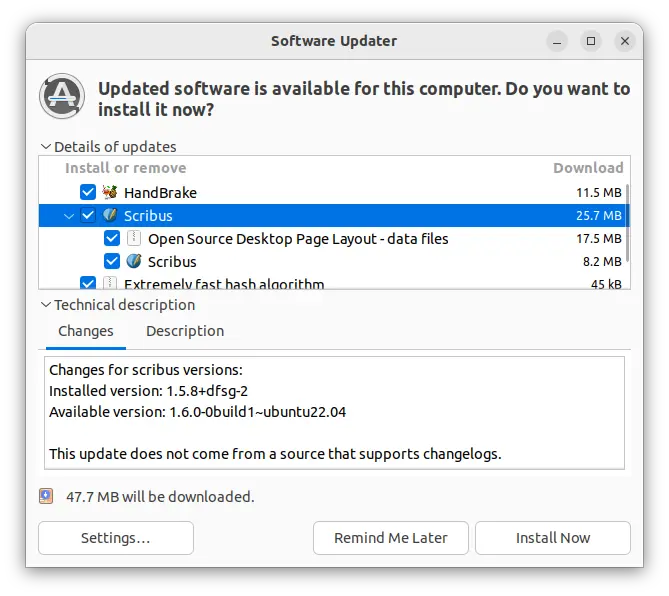This screenshot has height=596, width=669.
Task: Toggle the Scribus group checkbox
Action: click(88, 215)
